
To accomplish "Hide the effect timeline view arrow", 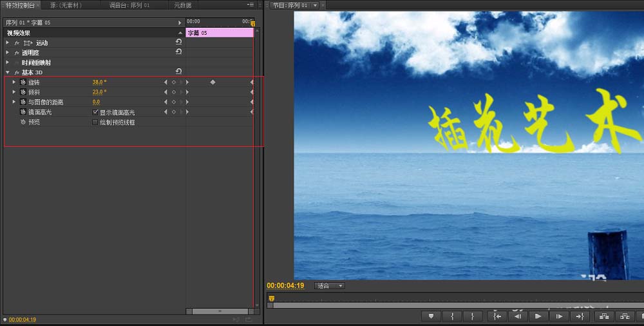I will (x=180, y=23).
